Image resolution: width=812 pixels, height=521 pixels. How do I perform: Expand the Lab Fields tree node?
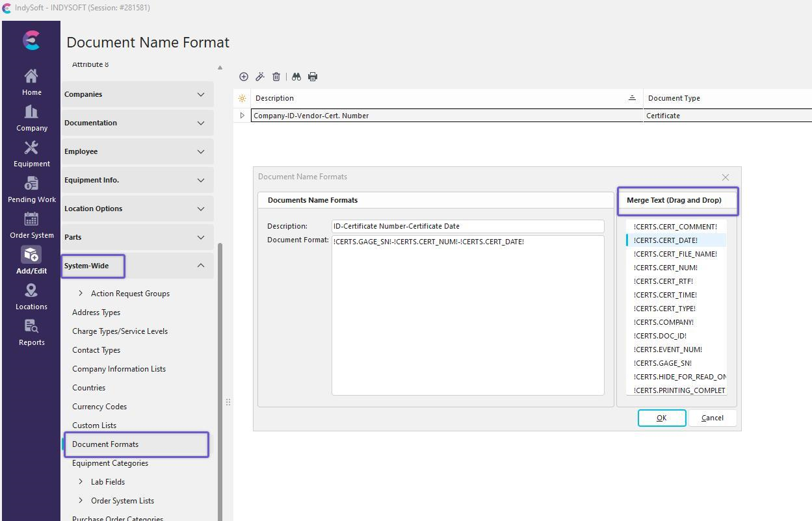click(81, 482)
